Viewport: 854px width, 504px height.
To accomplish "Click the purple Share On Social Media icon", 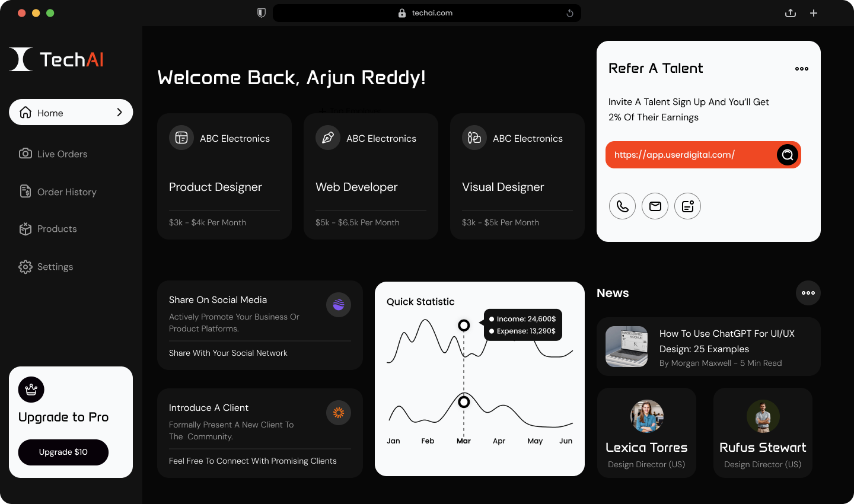I will [338, 304].
